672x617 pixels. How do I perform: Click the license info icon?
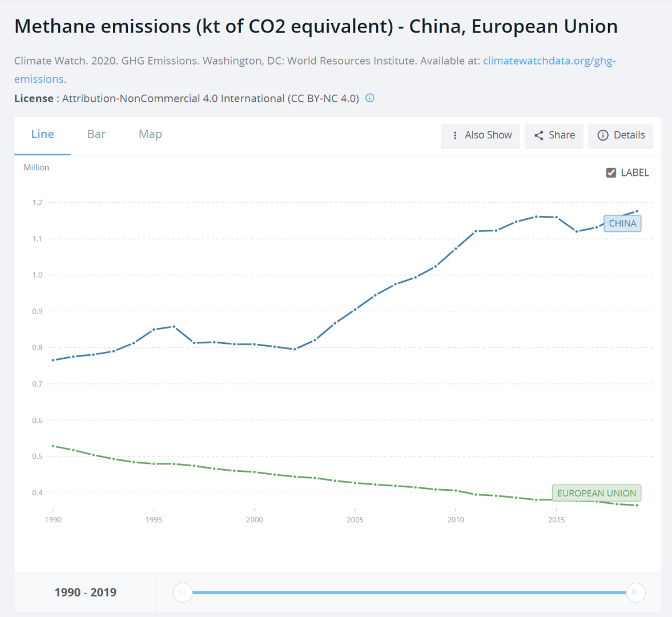[x=370, y=98]
